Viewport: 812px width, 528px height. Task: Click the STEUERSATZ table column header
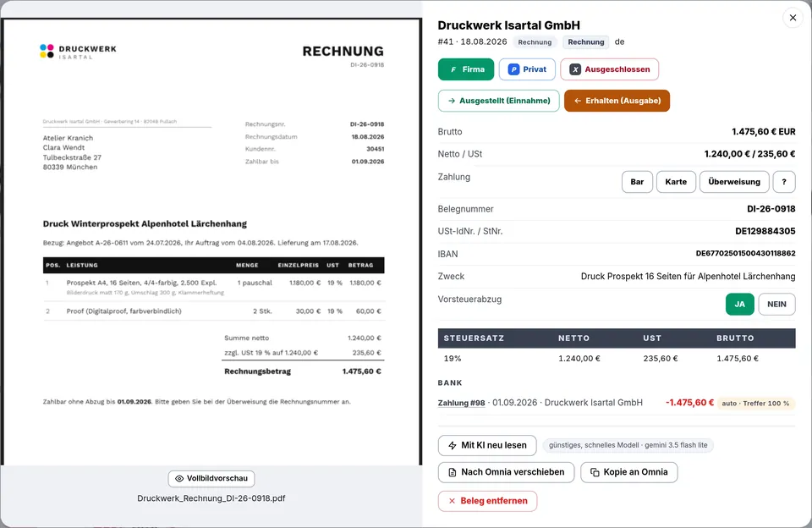coord(474,338)
